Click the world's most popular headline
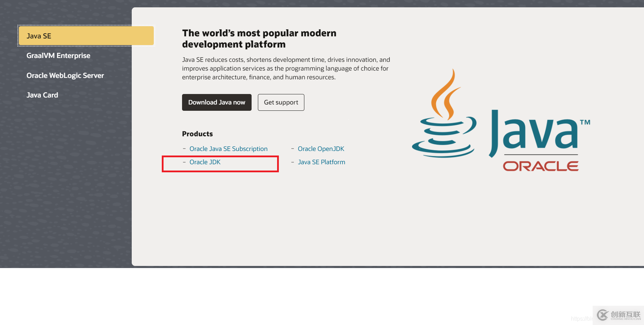 pyautogui.click(x=259, y=38)
